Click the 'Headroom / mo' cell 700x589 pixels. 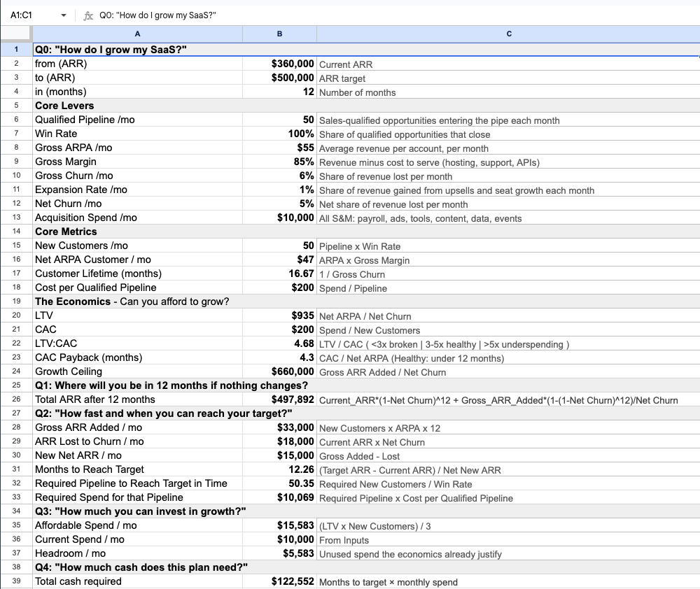[137, 553]
